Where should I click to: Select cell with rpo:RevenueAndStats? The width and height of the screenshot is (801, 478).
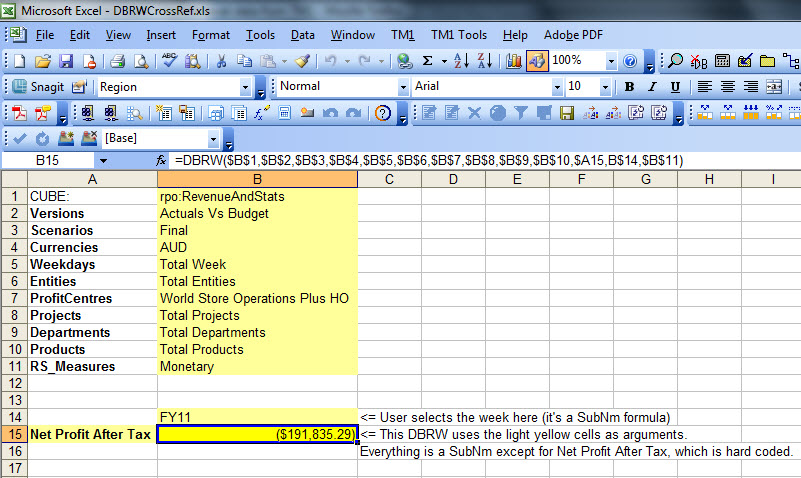pyautogui.click(x=257, y=197)
